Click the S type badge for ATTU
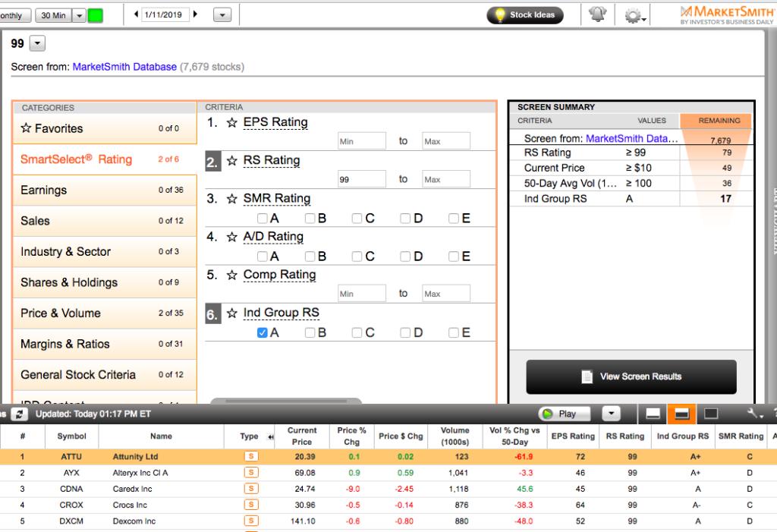 251,457
